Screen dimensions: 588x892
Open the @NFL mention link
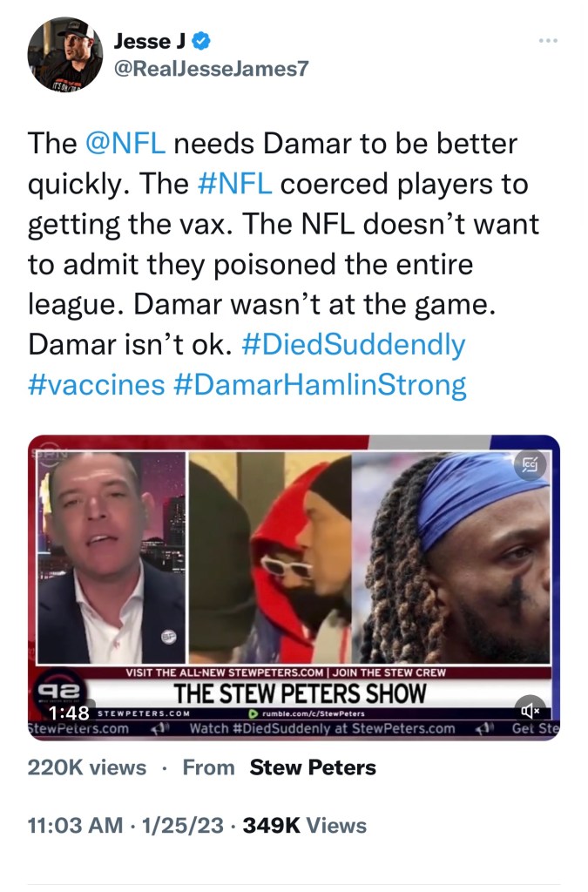pyautogui.click(x=125, y=144)
